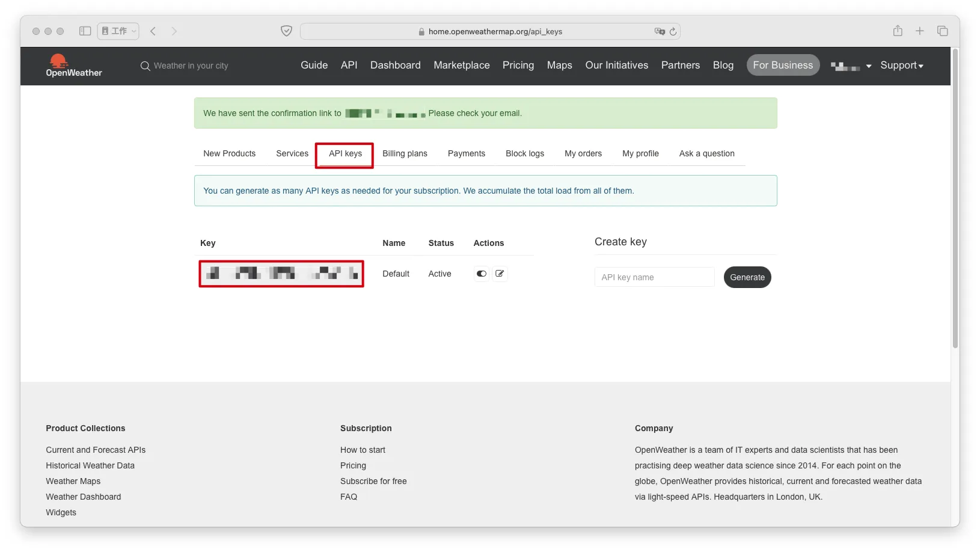980x552 pixels.
Task: Click the page vertical scrollbar
Action: click(955, 198)
